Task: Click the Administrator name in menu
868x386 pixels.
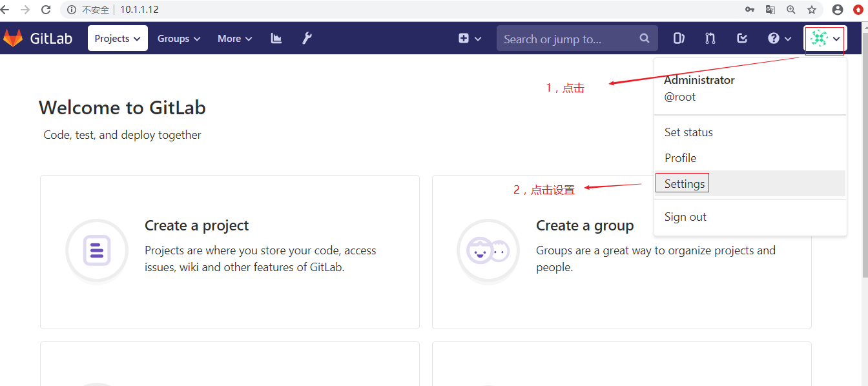Action: (x=699, y=80)
